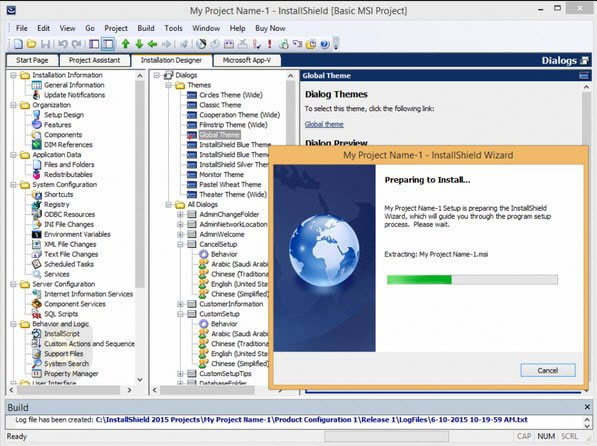Click the Dialogs panel header icon
Viewport: 597px width, 446px height.
point(584,61)
